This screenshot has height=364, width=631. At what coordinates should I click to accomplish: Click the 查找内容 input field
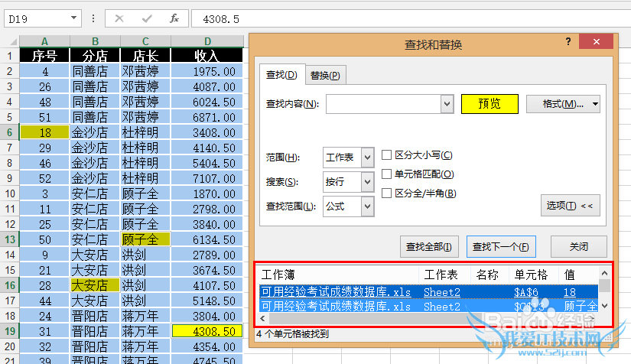pos(383,103)
